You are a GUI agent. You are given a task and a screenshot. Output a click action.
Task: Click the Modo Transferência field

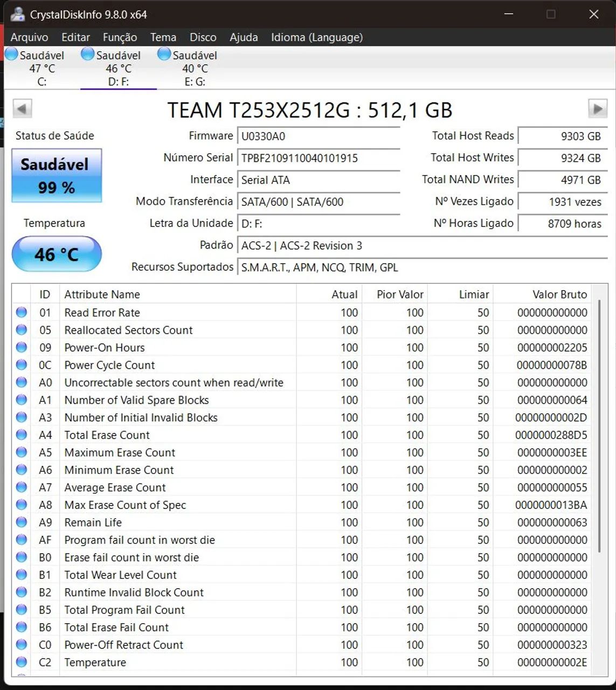(x=319, y=202)
